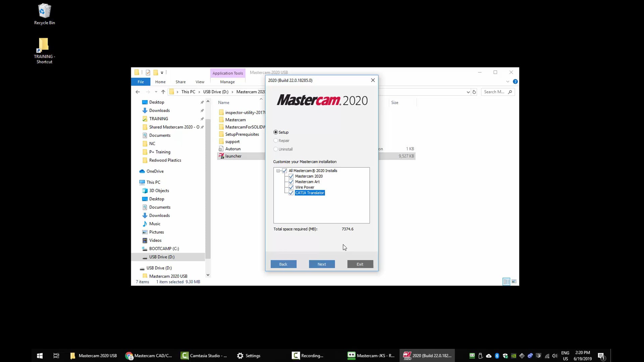Open Settings window from the taskbar
The width and height of the screenshot is (644, 362).
(249, 356)
